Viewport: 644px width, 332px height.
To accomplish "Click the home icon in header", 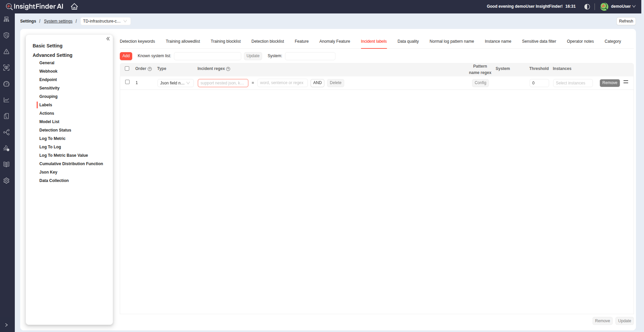I will [x=74, y=6].
